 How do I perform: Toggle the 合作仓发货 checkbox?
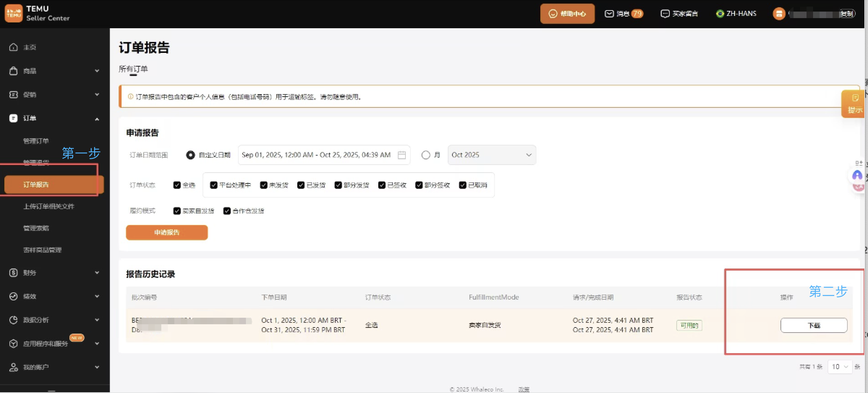tap(227, 211)
